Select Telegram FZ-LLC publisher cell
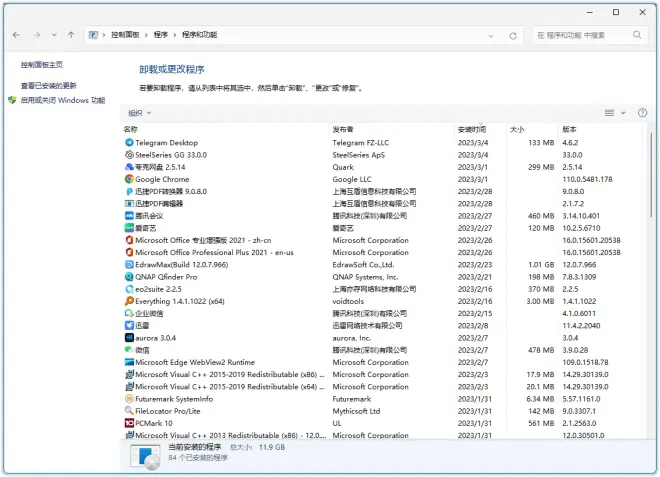Viewport: 660px width, 477px height. tap(361, 143)
